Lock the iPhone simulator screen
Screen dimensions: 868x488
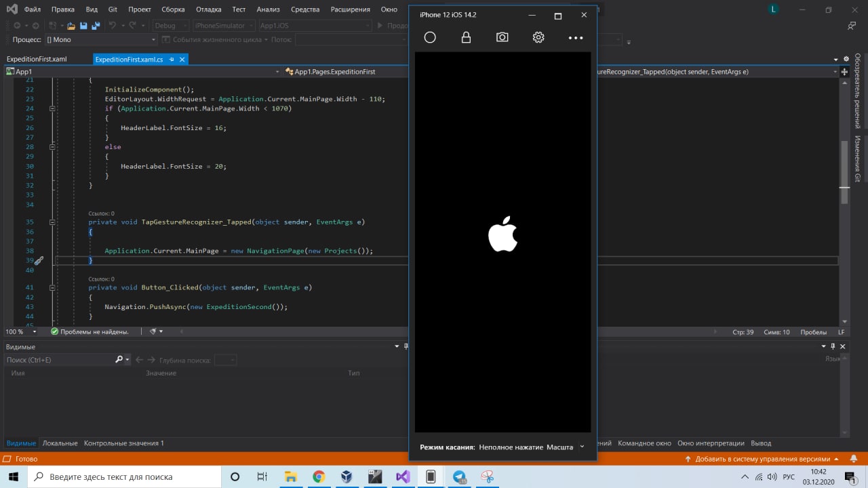(x=466, y=37)
